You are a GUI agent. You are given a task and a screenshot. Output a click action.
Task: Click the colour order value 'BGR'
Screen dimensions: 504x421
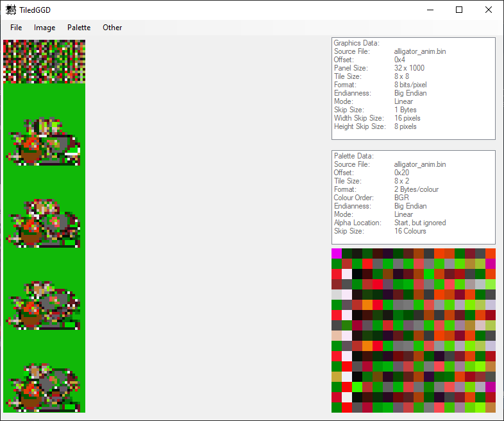[401, 198]
